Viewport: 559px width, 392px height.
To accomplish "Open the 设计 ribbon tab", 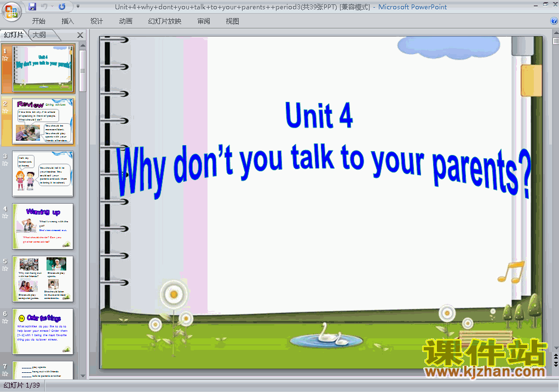I will point(96,21).
